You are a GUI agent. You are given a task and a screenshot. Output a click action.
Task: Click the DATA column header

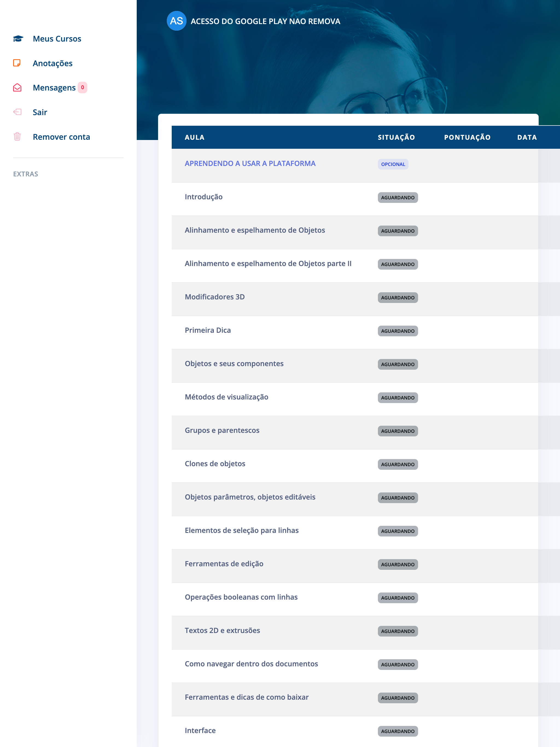(x=527, y=138)
